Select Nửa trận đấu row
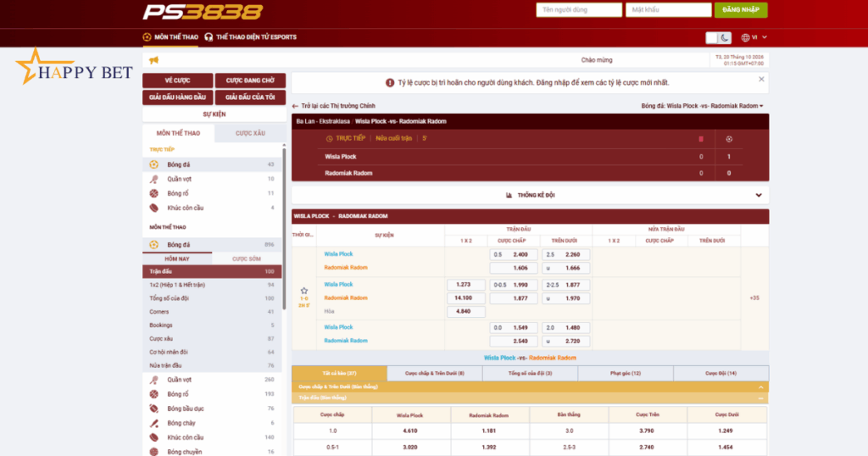Screen dimensions: 868x456 (x=212, y=365)
